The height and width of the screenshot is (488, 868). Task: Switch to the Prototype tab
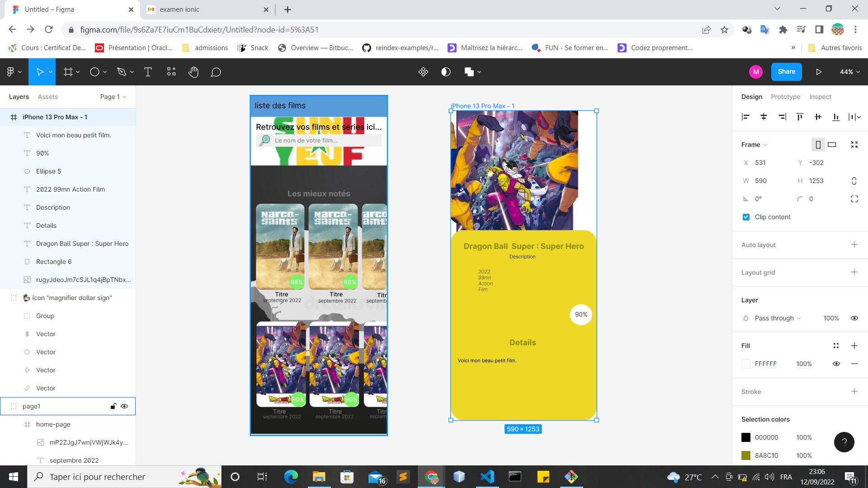click(785, 97)
